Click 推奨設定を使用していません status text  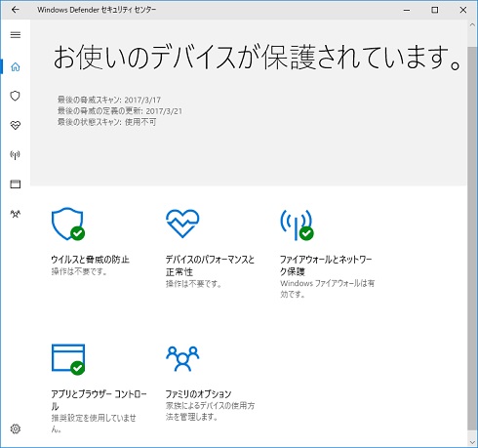(x=94, y=424)
